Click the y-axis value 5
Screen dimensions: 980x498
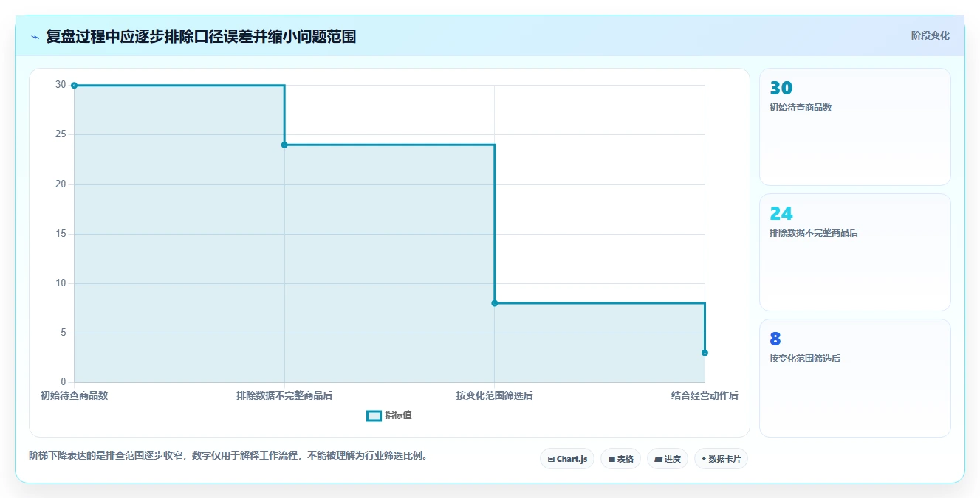click(64, 333)
